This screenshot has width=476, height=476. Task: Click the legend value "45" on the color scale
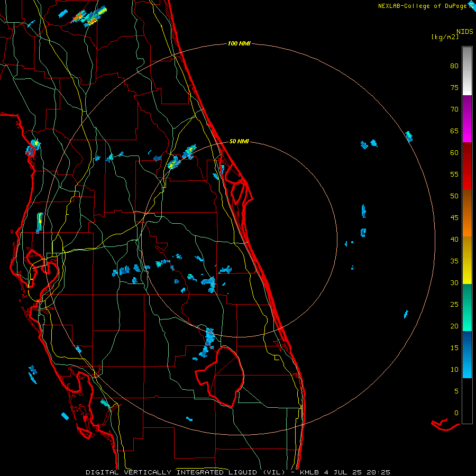[x=454, y=218]
